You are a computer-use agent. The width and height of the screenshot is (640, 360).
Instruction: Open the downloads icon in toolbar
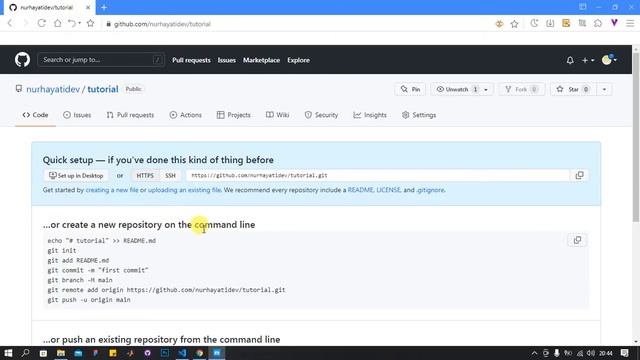tap(550, 24)
